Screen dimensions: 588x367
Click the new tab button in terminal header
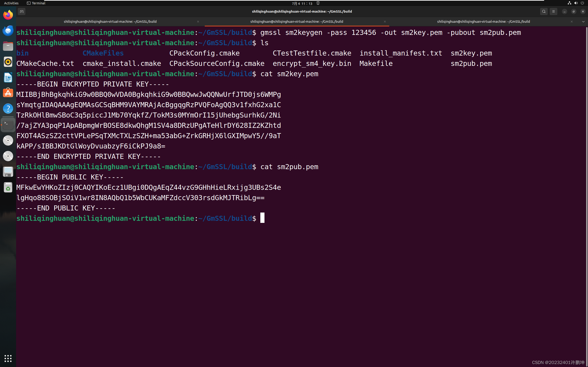[x=22, y=11]
